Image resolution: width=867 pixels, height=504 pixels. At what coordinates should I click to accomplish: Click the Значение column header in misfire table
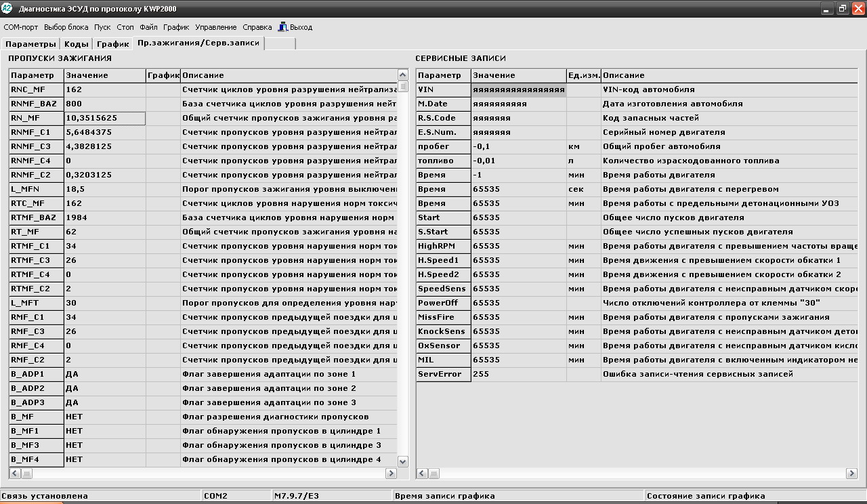pos(105,75)
